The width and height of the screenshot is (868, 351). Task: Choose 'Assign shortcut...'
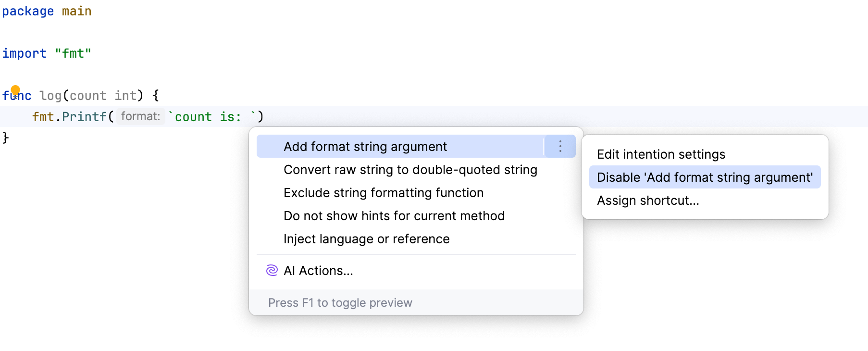[648, 200]
